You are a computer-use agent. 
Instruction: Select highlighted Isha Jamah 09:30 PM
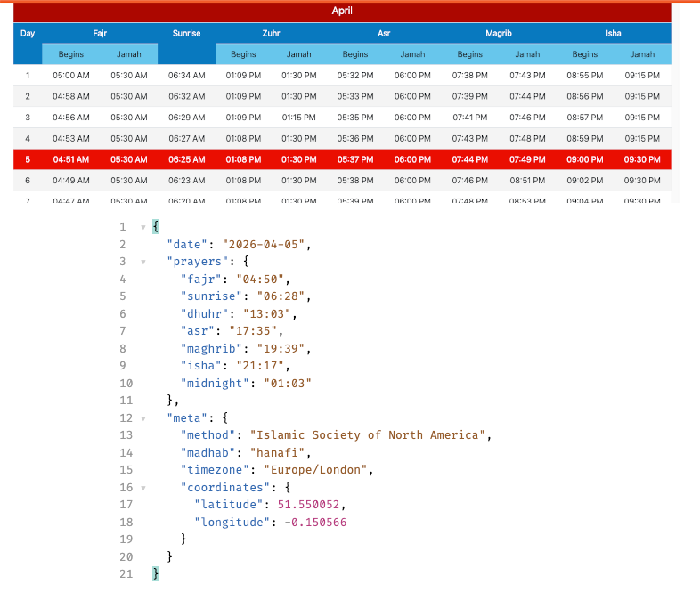click(642, 159)
